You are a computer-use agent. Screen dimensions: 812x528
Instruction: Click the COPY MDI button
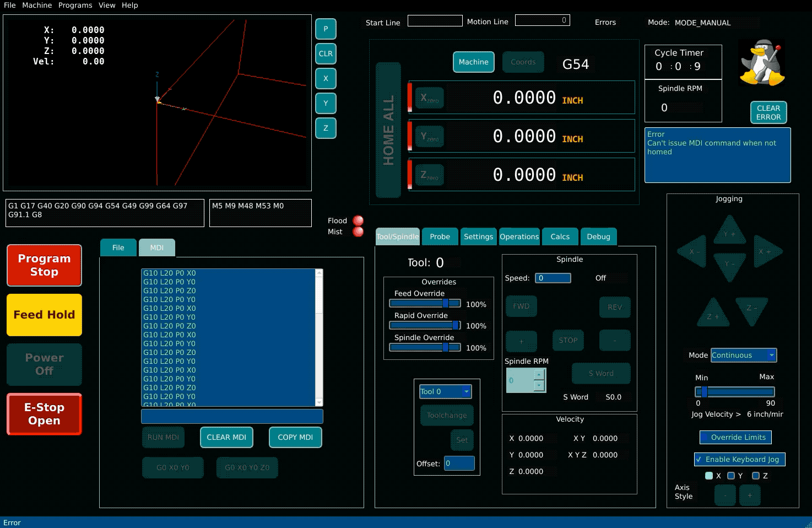pyautogui.click(x=295, y=437)
